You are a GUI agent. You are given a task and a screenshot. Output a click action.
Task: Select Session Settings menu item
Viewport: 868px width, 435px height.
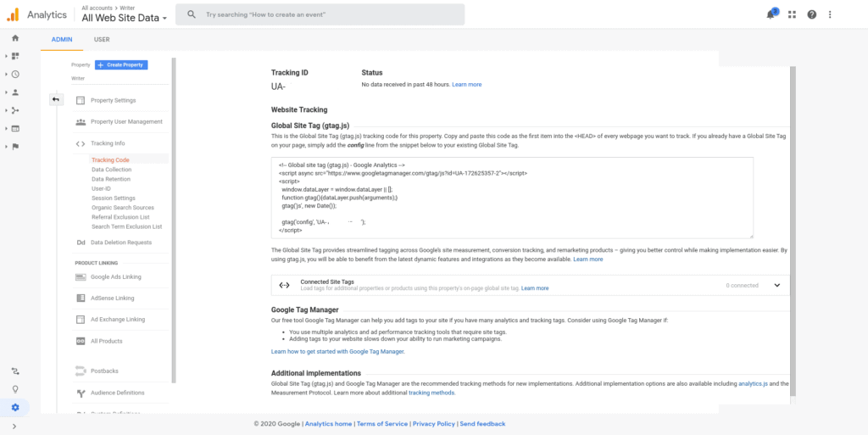point(113,198)
